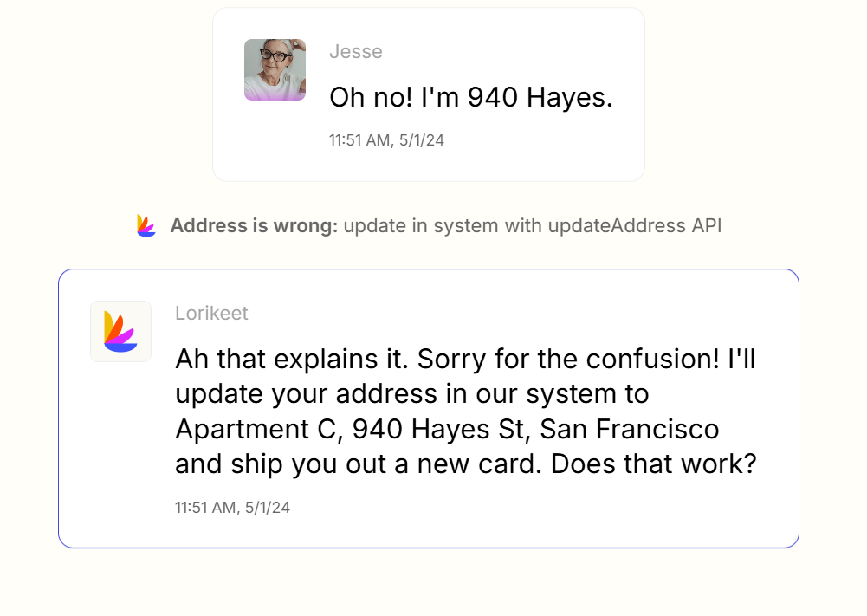Click the 'Ah that explains it.' sentence
Image resolution: width=867 pixels, height=616 pixels.
[291, 359]
